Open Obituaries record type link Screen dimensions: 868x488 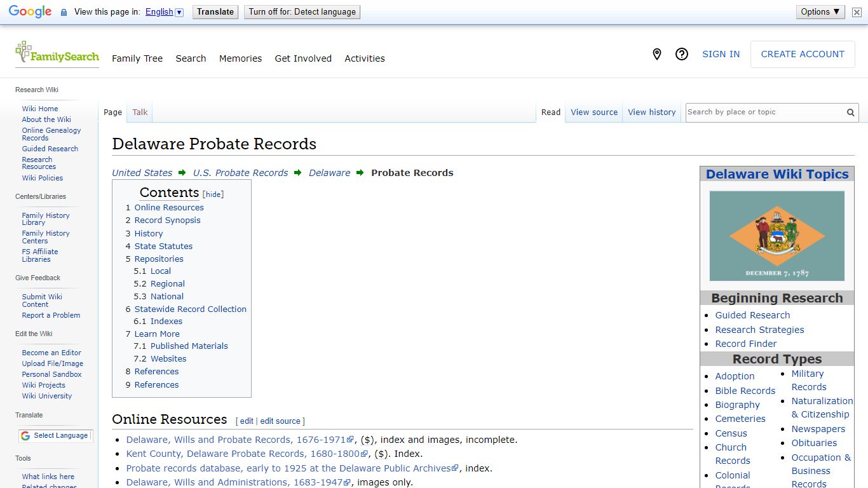point(814,443)
